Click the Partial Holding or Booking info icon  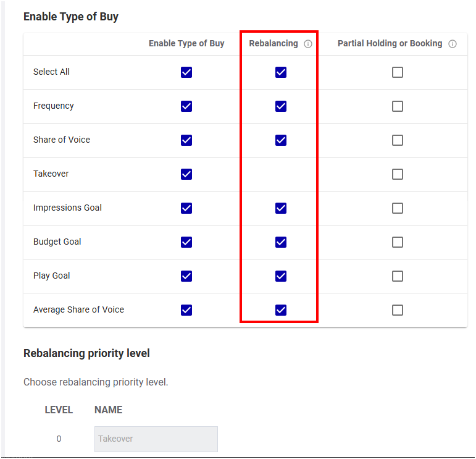[453, 44]
